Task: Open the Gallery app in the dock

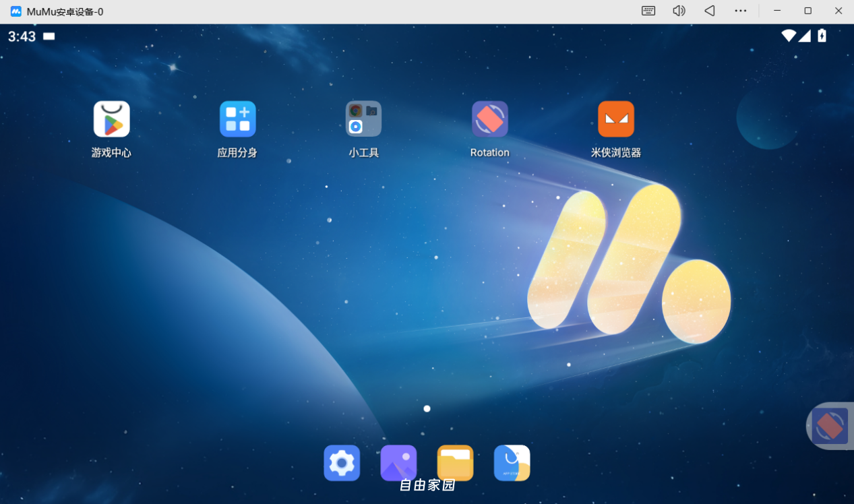Action: (398, 463)
